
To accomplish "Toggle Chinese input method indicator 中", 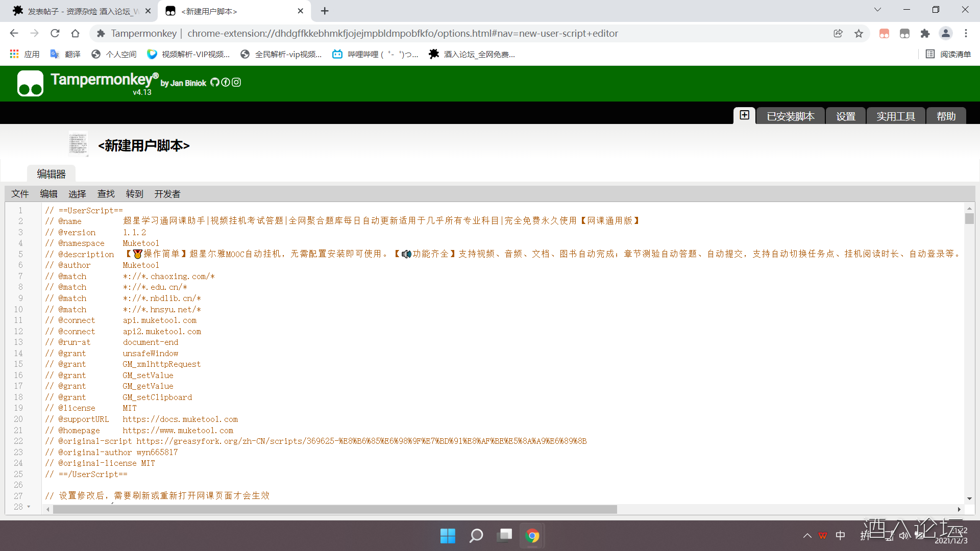I will click(840, 536).
